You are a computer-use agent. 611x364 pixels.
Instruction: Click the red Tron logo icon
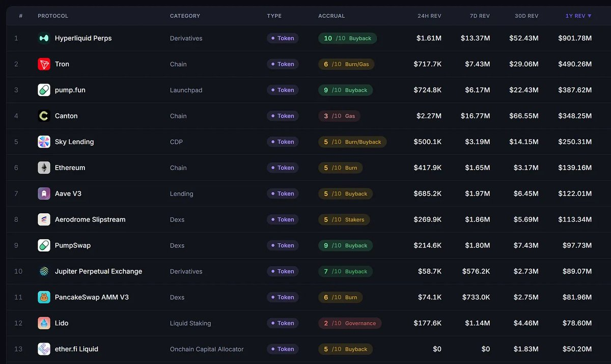(44, 64)
